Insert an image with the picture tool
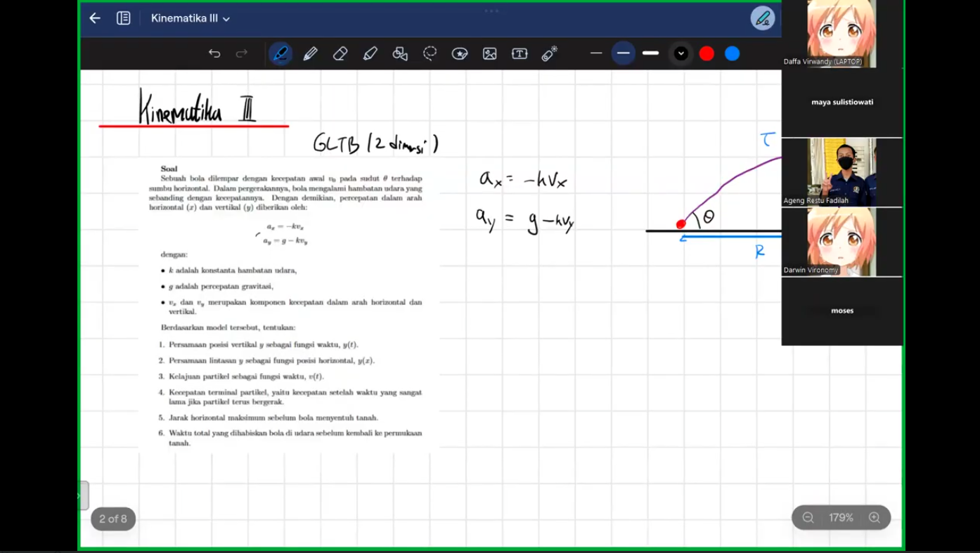 point(490,53)
